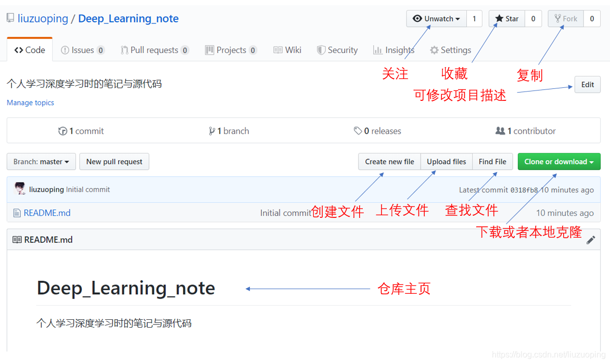Click the project board icon on Projects tab
The image size is (610, 364).
pos(210,50)
